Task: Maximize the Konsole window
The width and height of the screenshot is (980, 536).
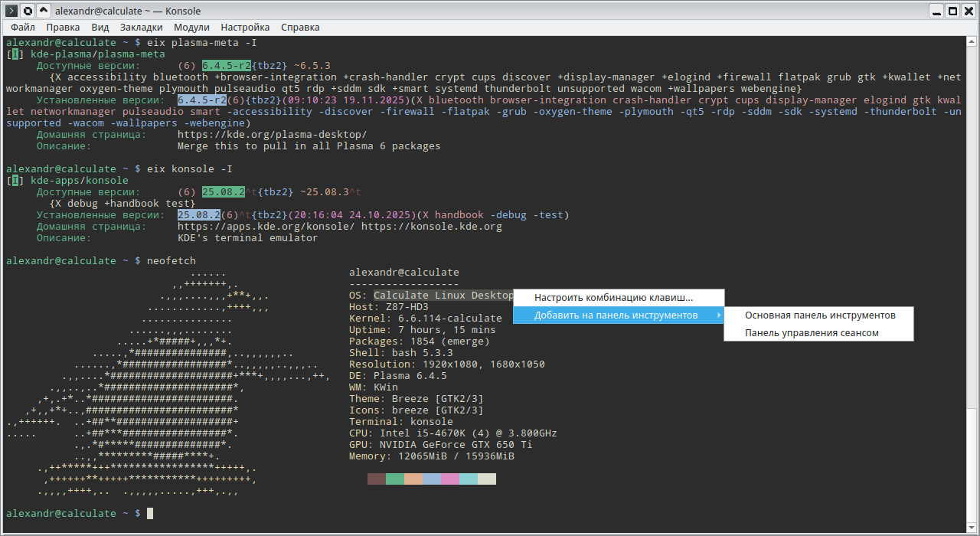Action: tap(952, 11)
